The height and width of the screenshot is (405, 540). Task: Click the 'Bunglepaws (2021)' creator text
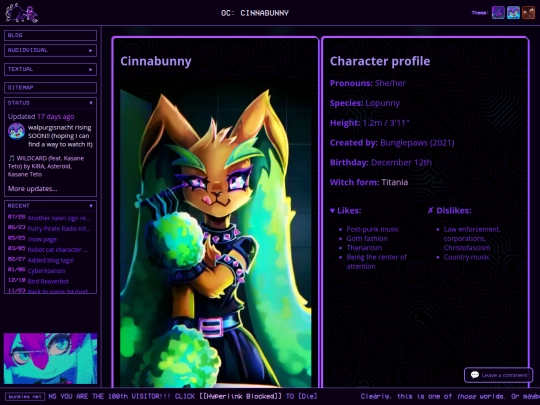(417, 143)
